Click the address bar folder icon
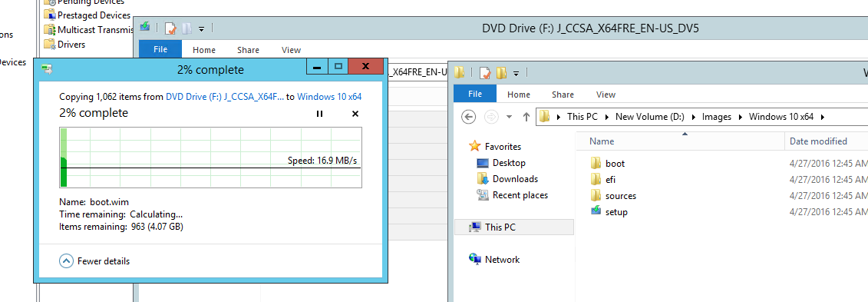 [x=545, y=117]
